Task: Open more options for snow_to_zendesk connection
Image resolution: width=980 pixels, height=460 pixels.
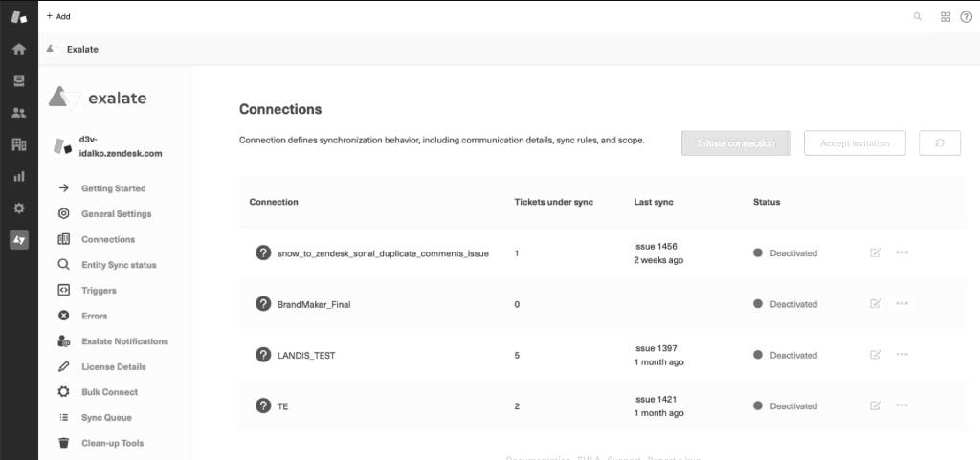Action: click(902, 252)
